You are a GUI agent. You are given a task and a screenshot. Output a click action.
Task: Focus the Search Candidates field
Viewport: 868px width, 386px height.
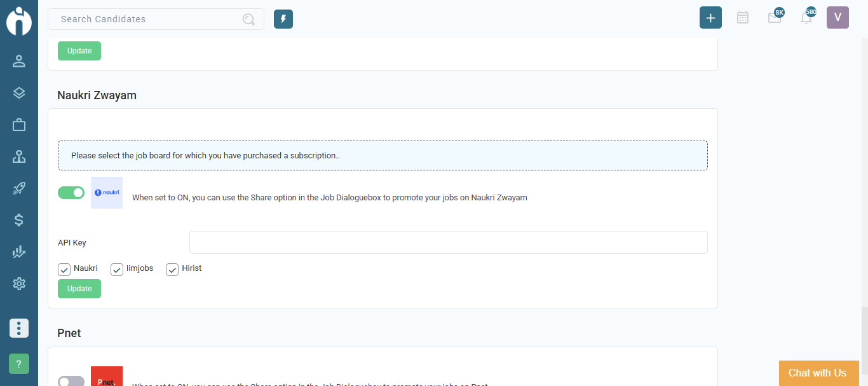(x=156, y=19)
